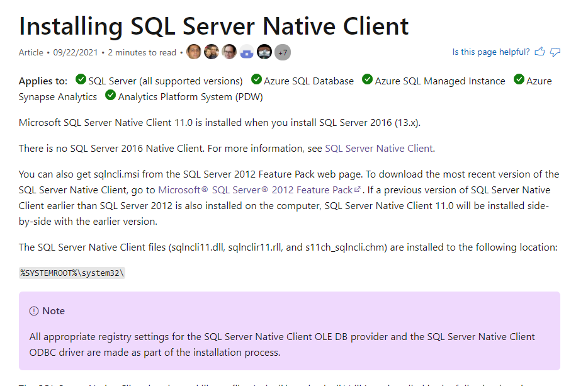Open the first contributor avatar

(194, 52)
